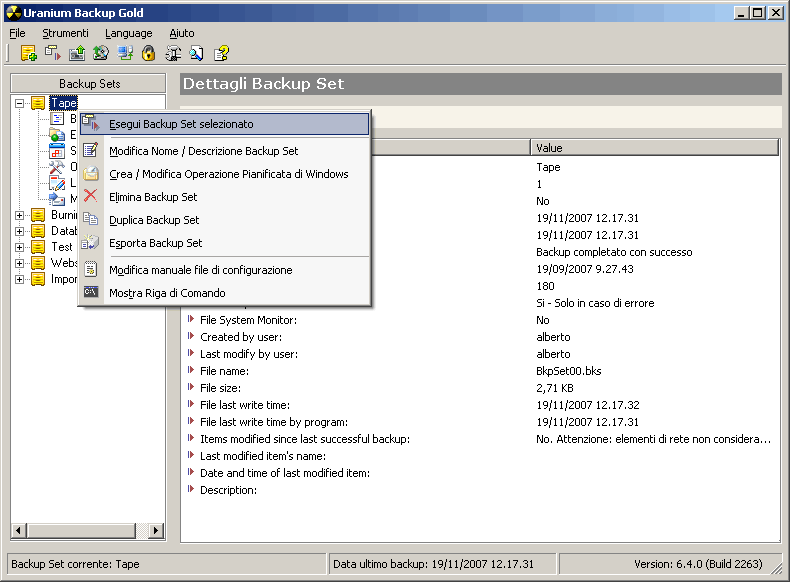Click the calendar scheduler icon in Tape subtree
790x582 pixels.
[57, 151]
